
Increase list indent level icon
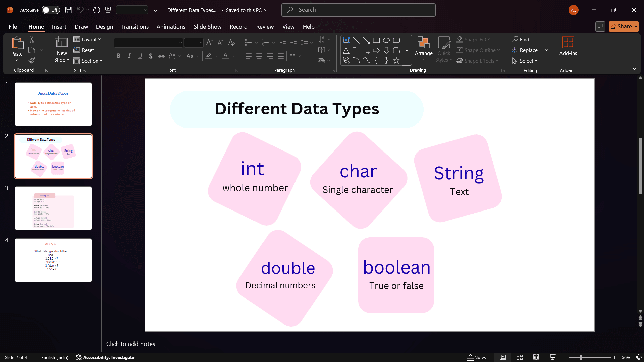click(293, 43)
